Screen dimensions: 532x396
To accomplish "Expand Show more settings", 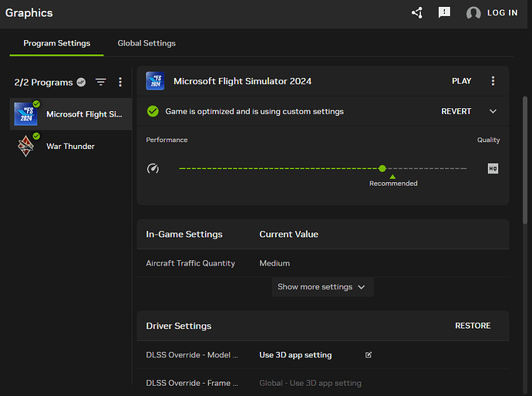I will pyautogui.click(x=322, y=287).
